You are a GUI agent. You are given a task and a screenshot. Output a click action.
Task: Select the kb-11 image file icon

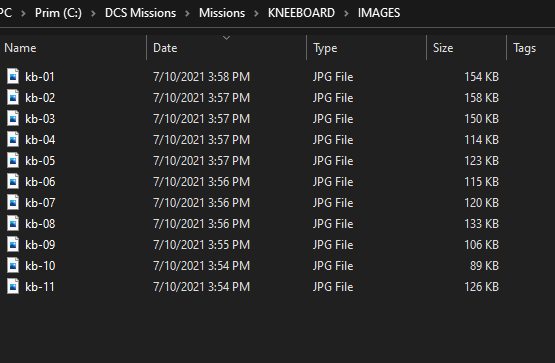(x=13, y=287)
